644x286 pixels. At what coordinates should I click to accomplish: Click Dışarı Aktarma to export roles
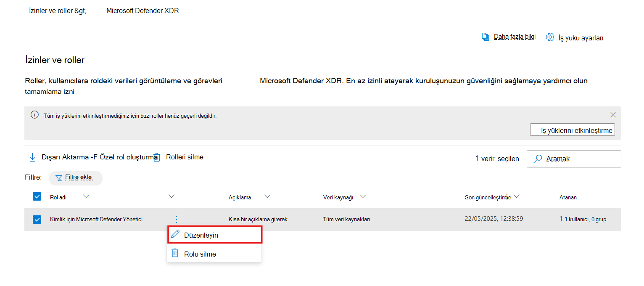[64, 157]
